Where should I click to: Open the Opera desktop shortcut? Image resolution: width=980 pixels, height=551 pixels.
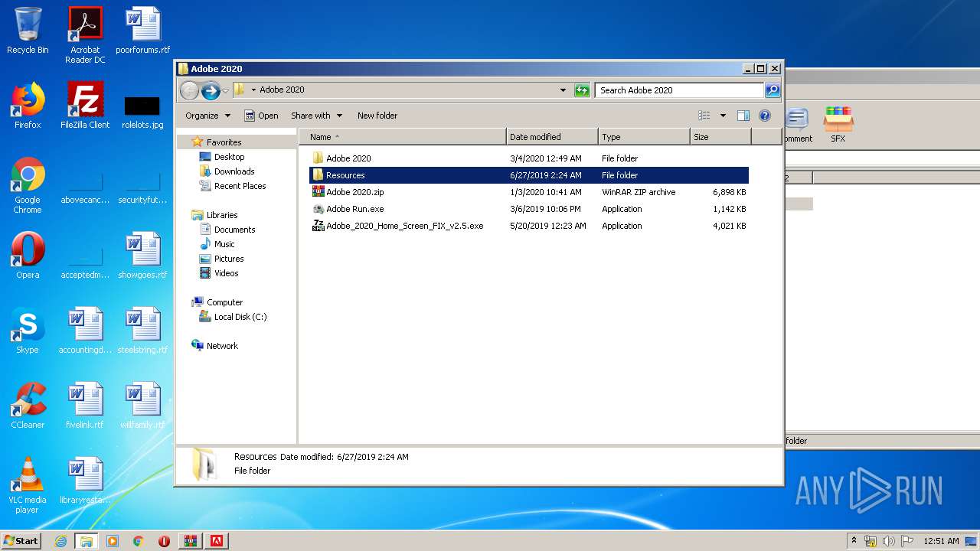tap(28, 256)
